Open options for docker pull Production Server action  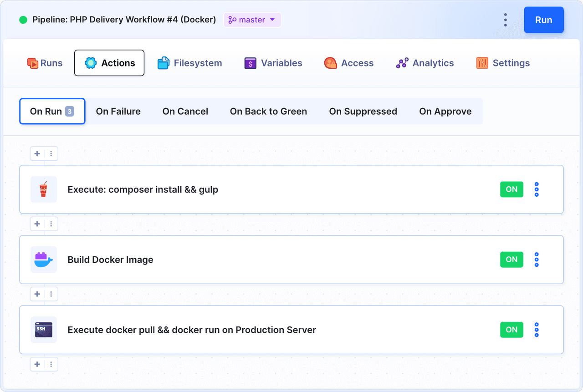point(537,330)
